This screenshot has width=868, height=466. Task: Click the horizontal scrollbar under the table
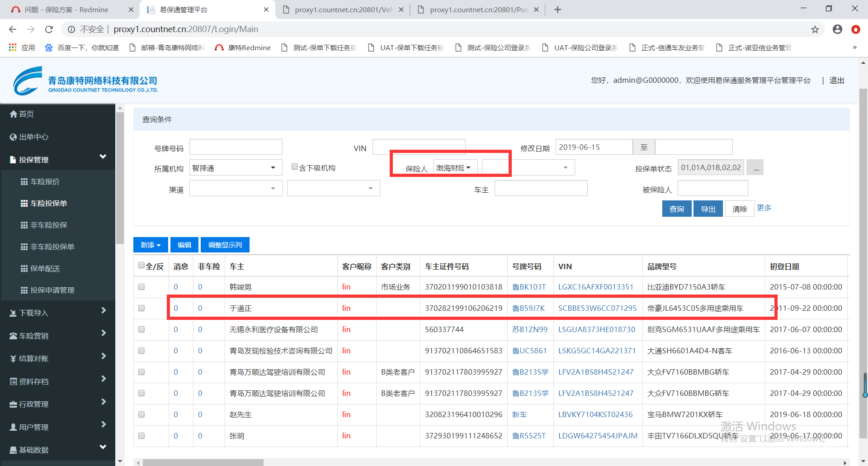(203, 462)
